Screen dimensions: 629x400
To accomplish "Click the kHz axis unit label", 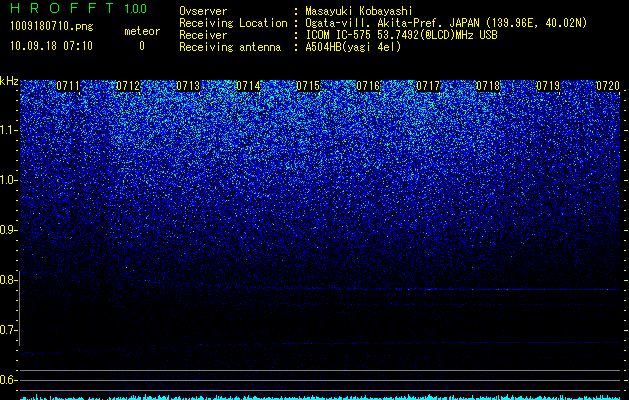I will (9, 81).
